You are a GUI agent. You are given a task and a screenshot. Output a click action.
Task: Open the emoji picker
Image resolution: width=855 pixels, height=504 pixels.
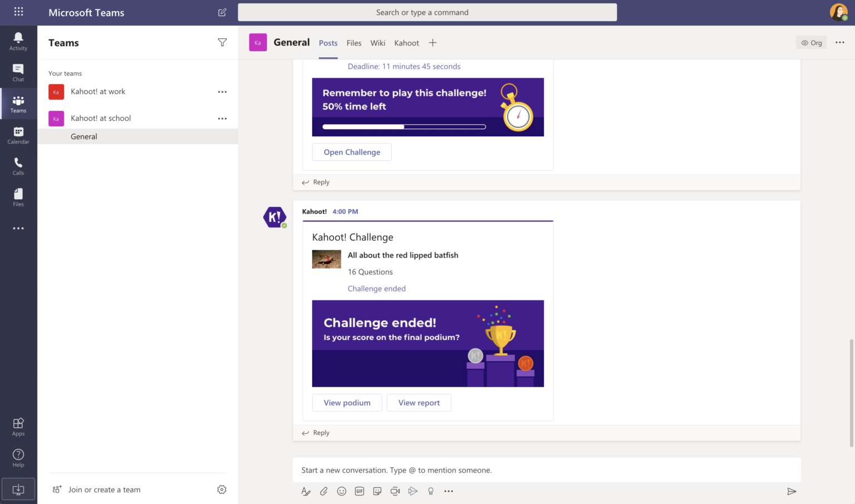click(342, 491)
